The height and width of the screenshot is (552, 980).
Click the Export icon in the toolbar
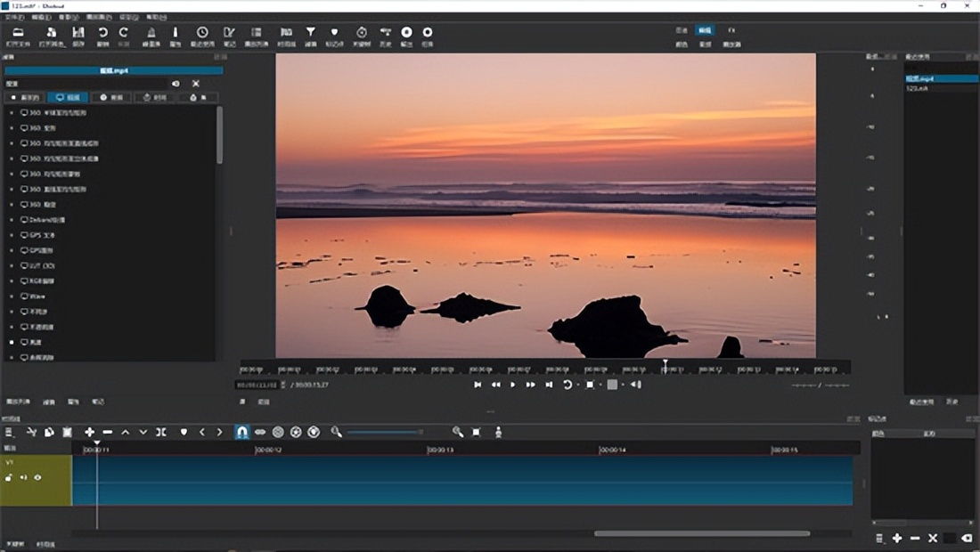(406, 33)
